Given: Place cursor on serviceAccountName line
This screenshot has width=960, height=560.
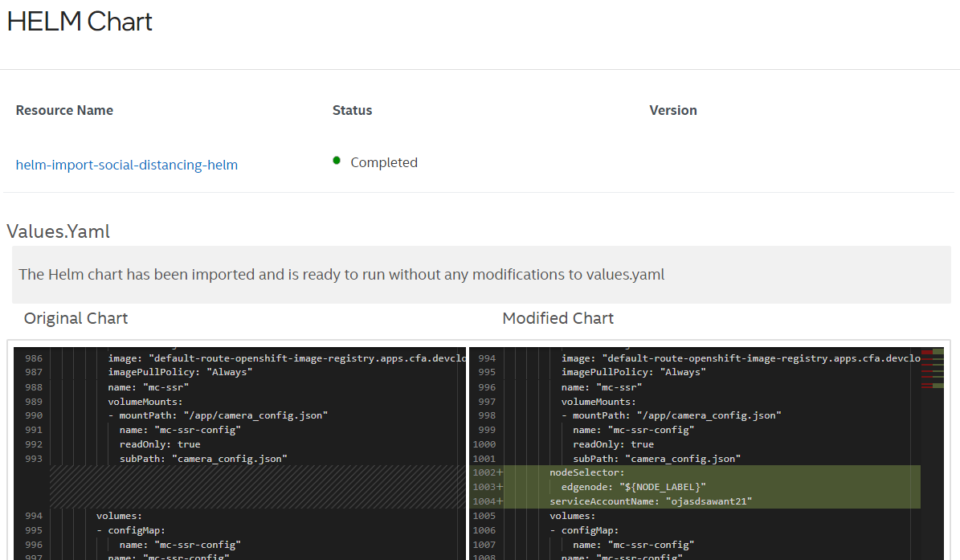Looking at the screenshot, I should [651, 502].
